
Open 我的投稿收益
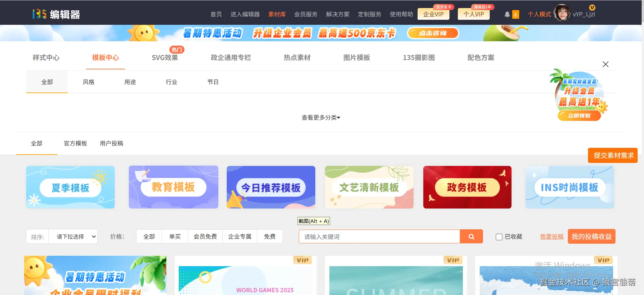[x=591, y=237]
